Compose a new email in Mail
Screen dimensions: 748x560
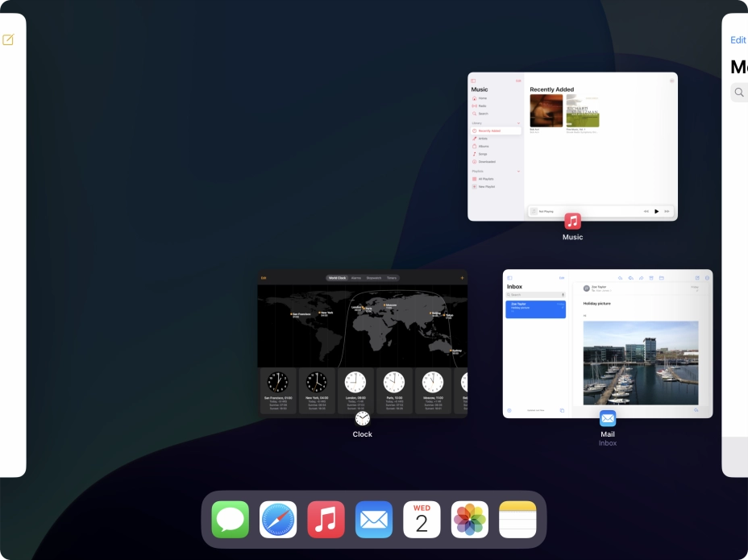click(x=697, y=277)
